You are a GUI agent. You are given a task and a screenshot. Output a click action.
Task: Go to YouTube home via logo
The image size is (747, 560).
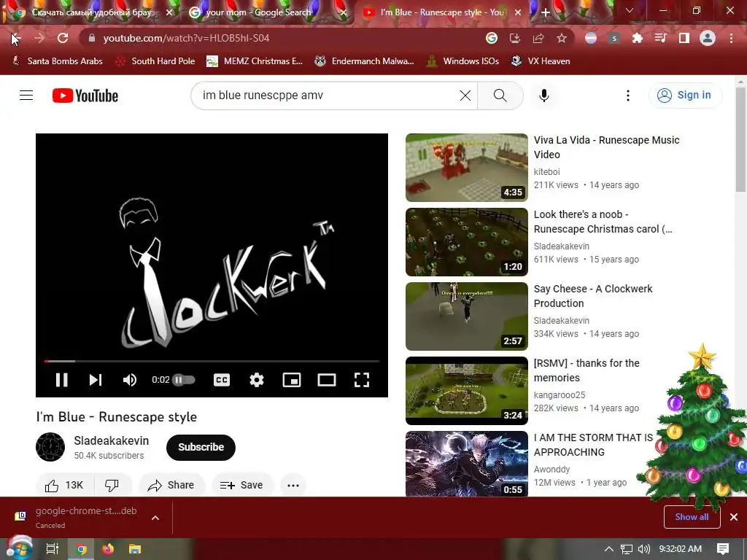point(85,96)
